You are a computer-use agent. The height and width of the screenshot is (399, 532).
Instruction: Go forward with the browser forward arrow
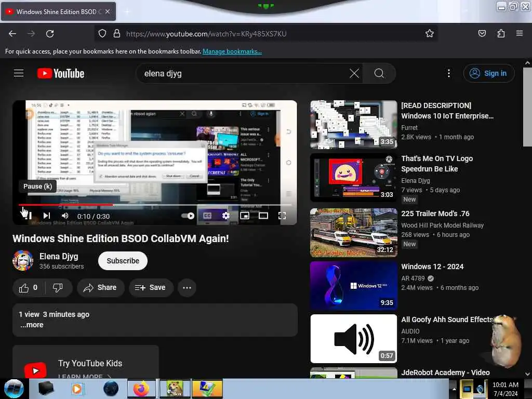(x=31, y=34)
